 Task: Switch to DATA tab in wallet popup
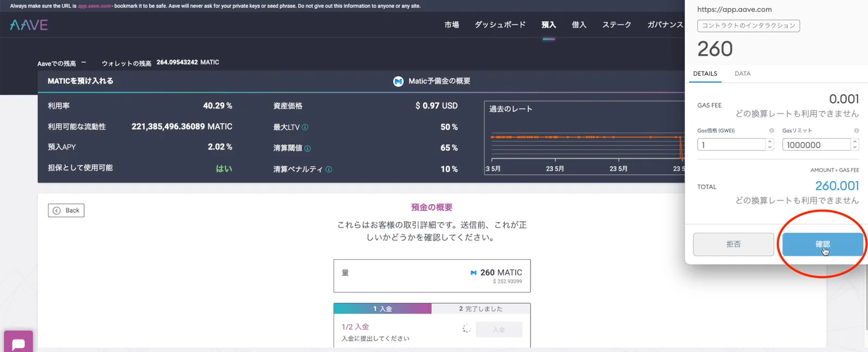tap(743, 74)
